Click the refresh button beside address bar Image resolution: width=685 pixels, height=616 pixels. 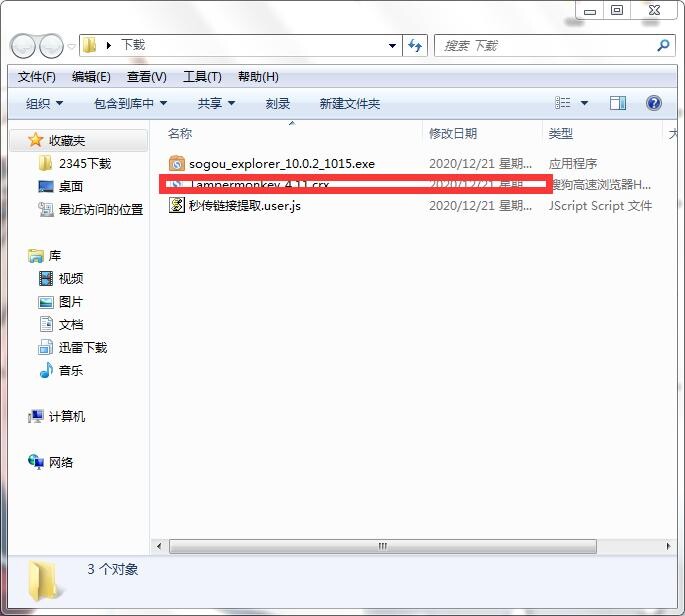tap(416, 46)
